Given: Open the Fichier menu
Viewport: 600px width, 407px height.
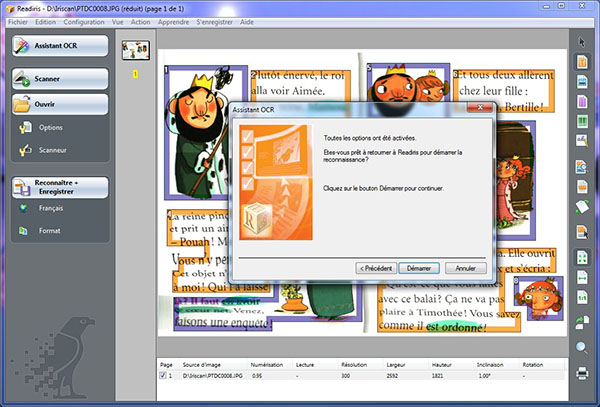Looking at the screenshot, I should pos(17,20).
